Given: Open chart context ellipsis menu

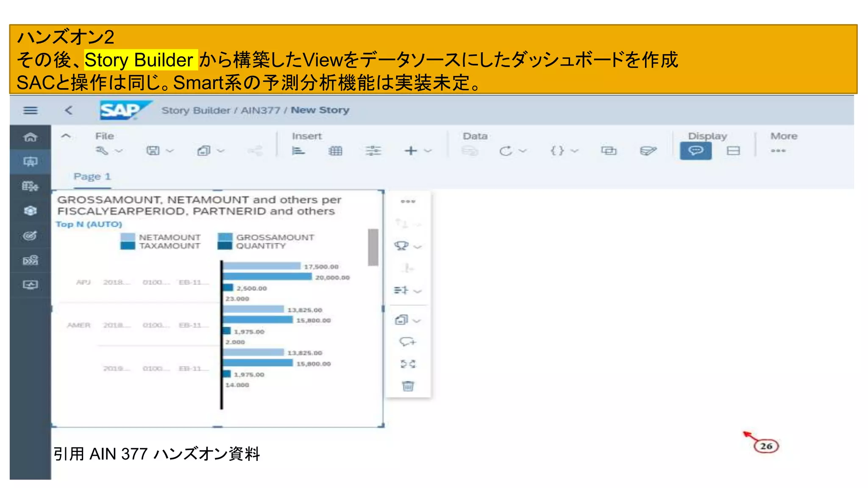Looking at the screenshot, I should coord(408,202).
